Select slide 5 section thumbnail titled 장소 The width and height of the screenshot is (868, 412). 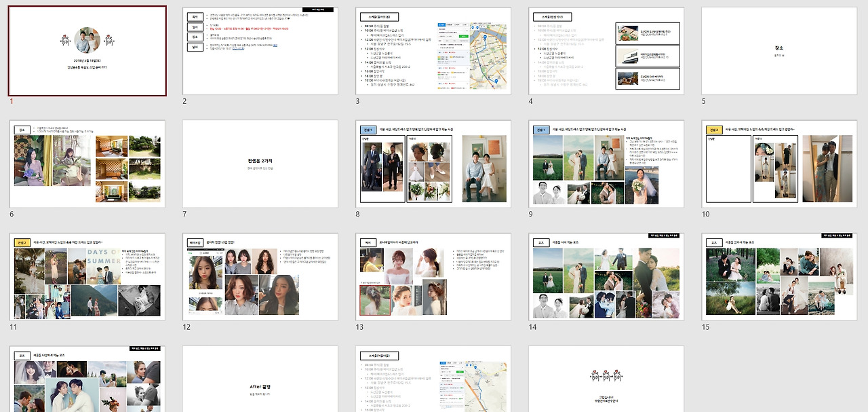(779, 51)
